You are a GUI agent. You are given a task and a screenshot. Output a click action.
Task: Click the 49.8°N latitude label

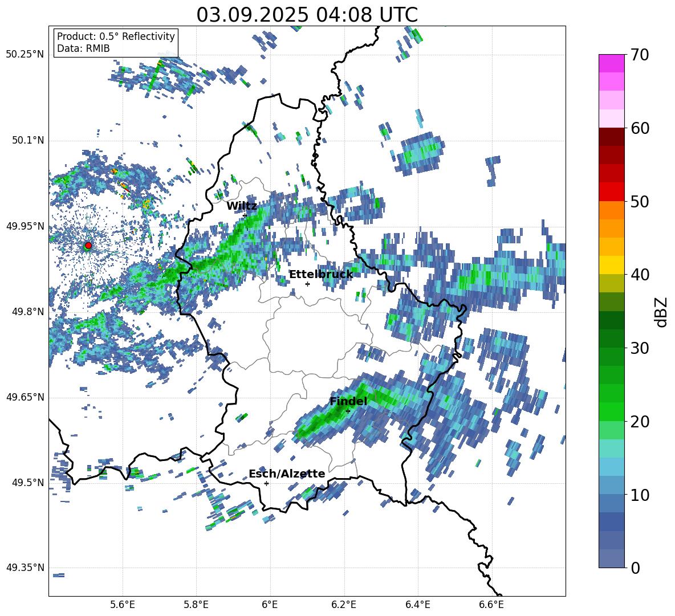pyautogui.click(x=27, y=312)
